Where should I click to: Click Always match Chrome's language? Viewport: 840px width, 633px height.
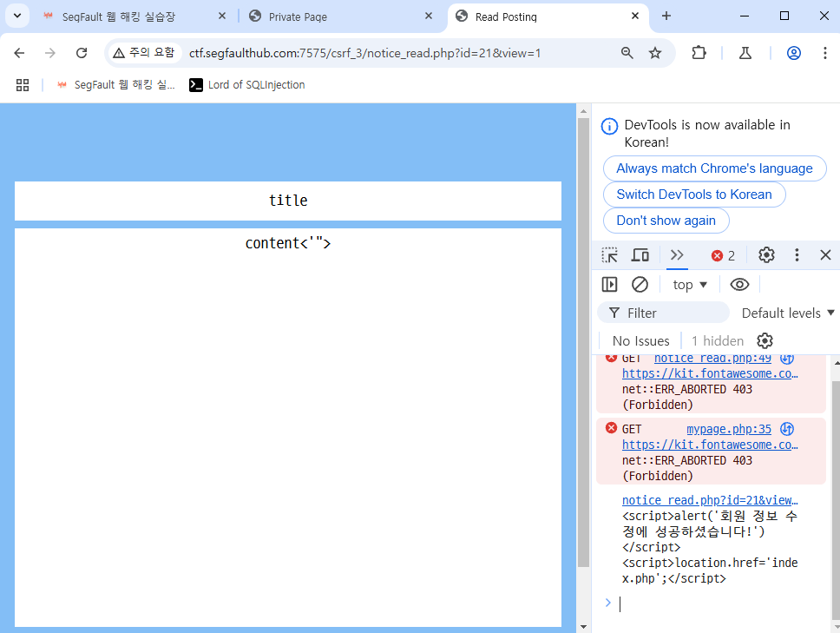[714, 168]
